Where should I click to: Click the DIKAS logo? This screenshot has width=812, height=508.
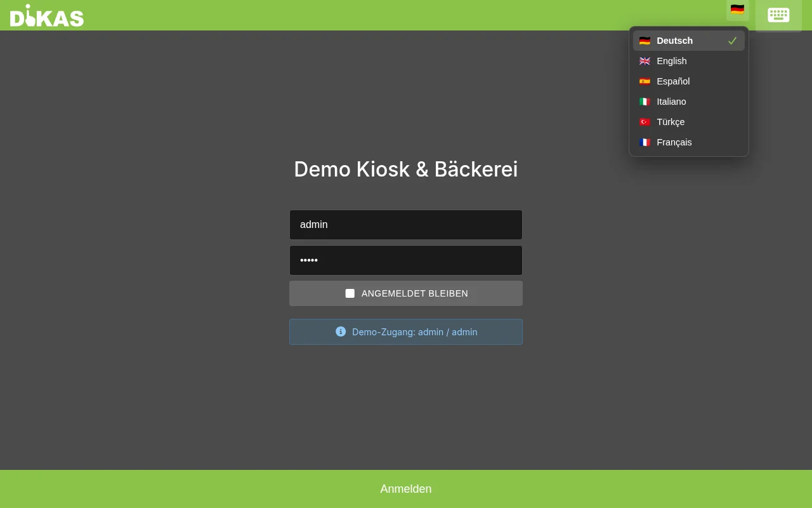(47, 16)
